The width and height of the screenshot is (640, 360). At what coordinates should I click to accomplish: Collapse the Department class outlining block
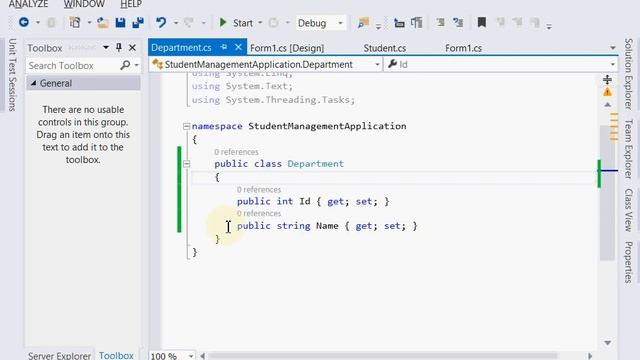coord(186,164)
